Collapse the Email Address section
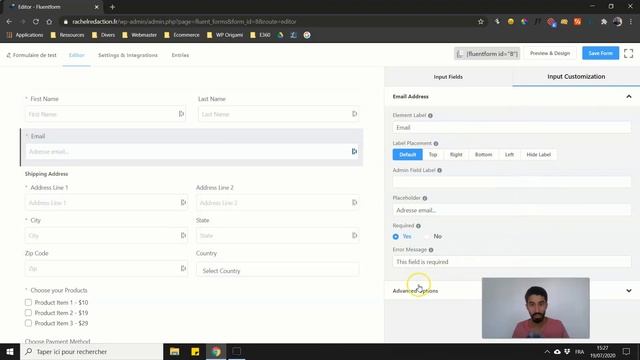Screen dimensions: 640x360 click(x=629, y=97)
